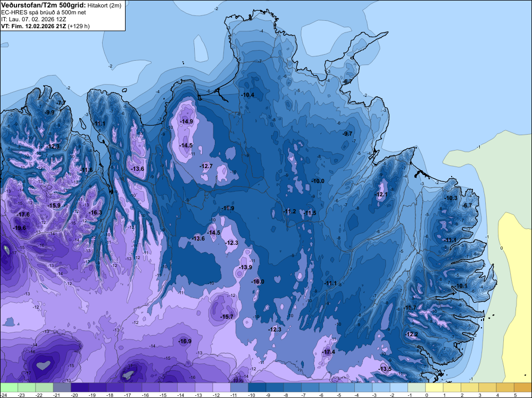Viewport: 532px width, 398px height.
Task: Click the -11.9 temperature label
Action: coord(228,209)
